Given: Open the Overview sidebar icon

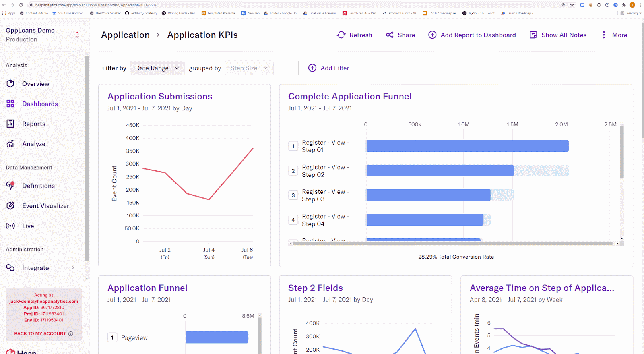Looking at the screenshot, I should 10,84.
